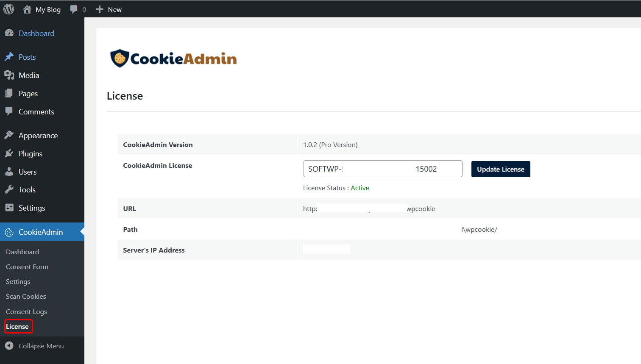Open the Consent Logs submenu

coord(26,311)
